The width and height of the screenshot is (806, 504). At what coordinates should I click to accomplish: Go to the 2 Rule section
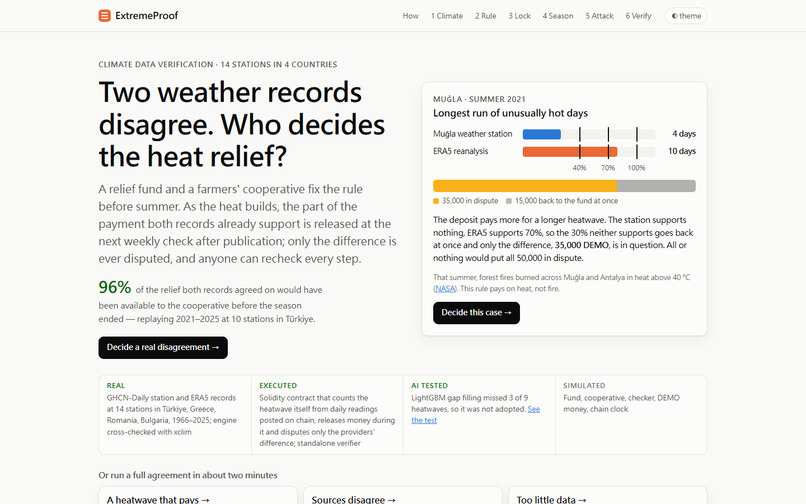pos(486,16)
